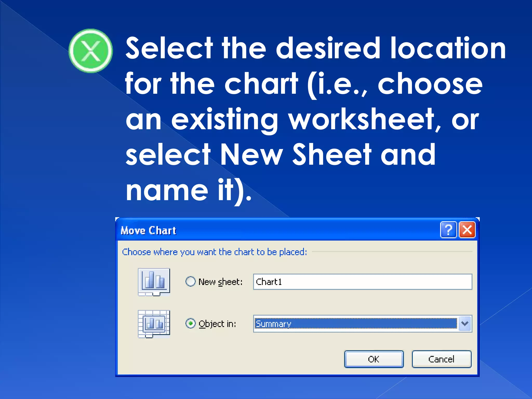Close the Move Chart dialog

467,230
